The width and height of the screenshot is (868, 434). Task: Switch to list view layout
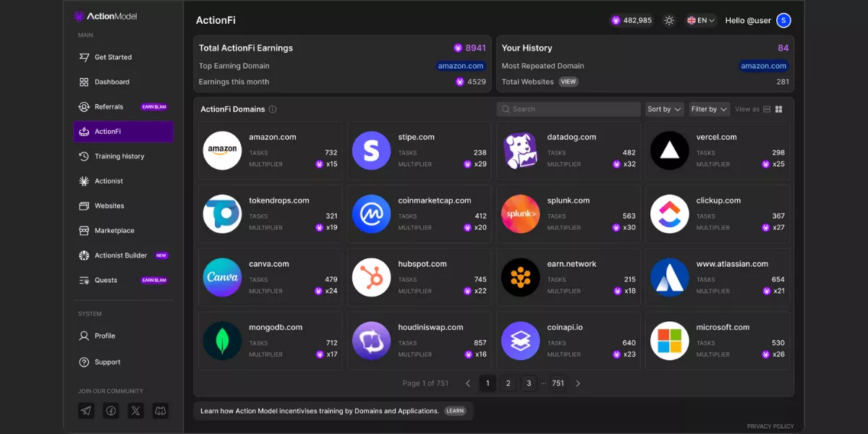[767, 109]
